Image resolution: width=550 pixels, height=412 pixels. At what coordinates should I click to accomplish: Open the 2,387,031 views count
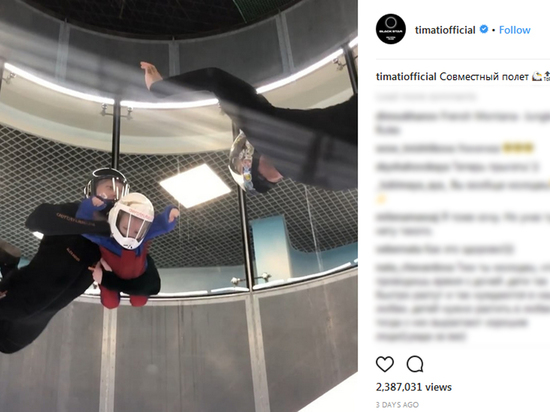[414, 387]
